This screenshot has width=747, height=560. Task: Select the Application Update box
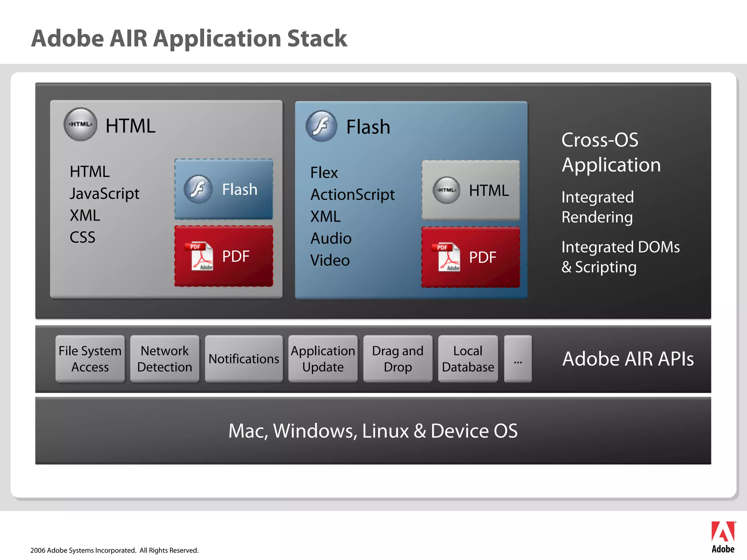[323, 359]
